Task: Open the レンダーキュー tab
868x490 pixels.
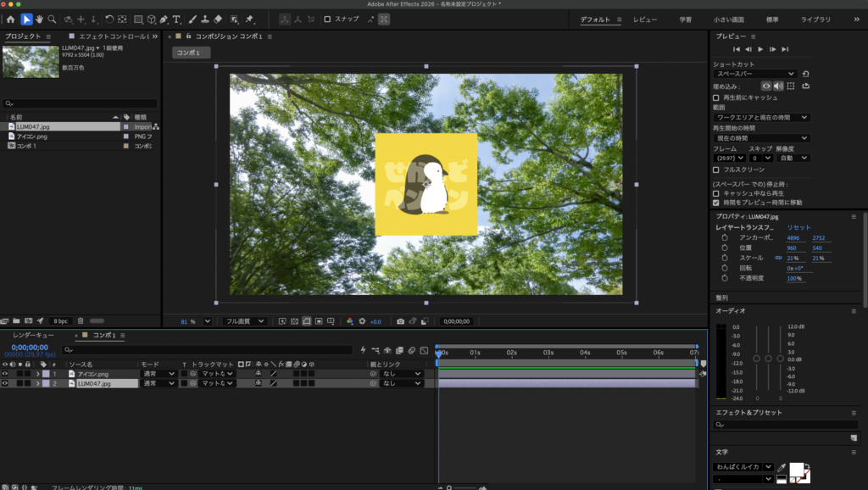Action: coord(33,335)
